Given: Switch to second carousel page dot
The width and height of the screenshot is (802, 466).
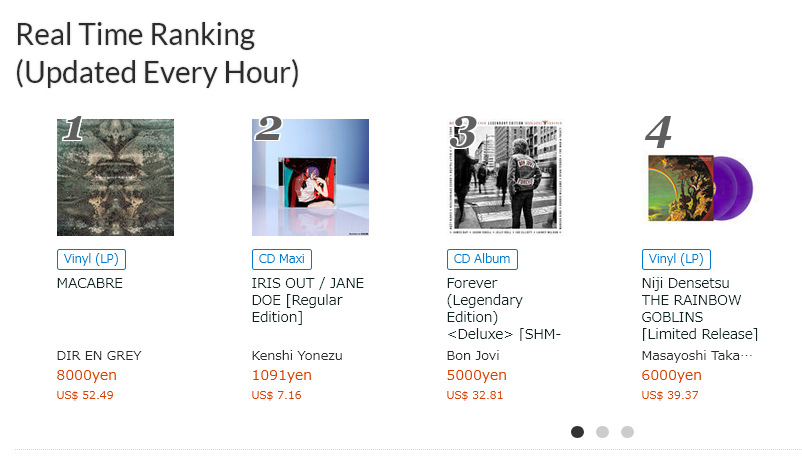Looking at the screenshot, I should click(x=602, y=432).
